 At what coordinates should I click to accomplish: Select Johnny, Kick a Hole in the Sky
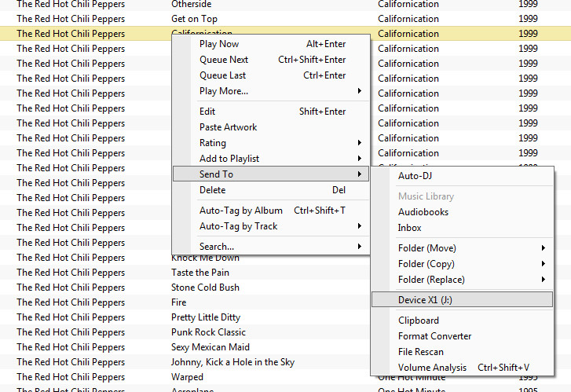[x=232, y=362]
